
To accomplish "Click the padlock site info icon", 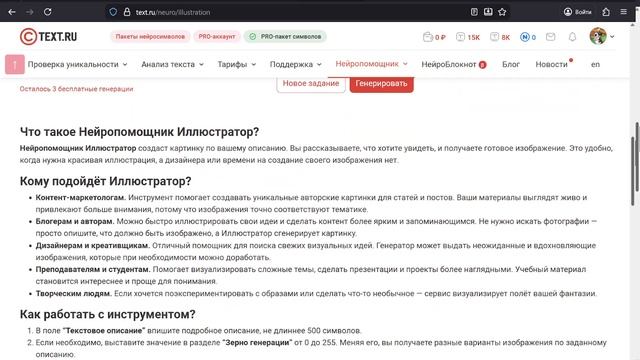I will point(127,12).
